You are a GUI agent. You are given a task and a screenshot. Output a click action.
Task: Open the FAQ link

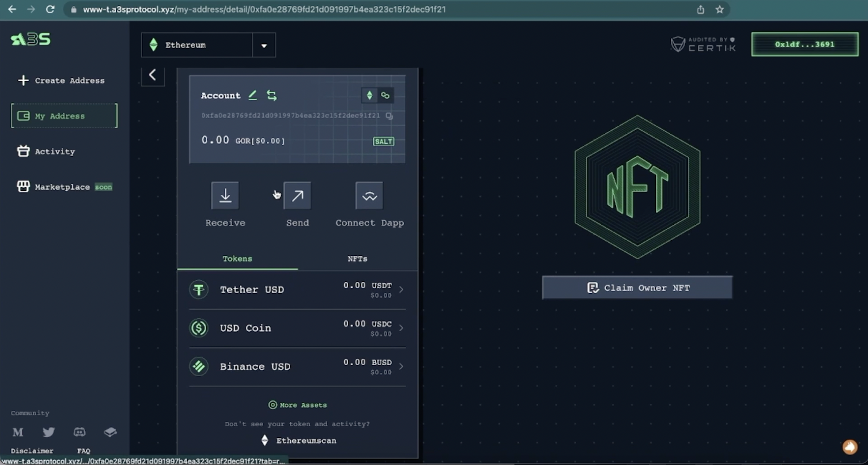pyautogui.click(x=84, y=450)
